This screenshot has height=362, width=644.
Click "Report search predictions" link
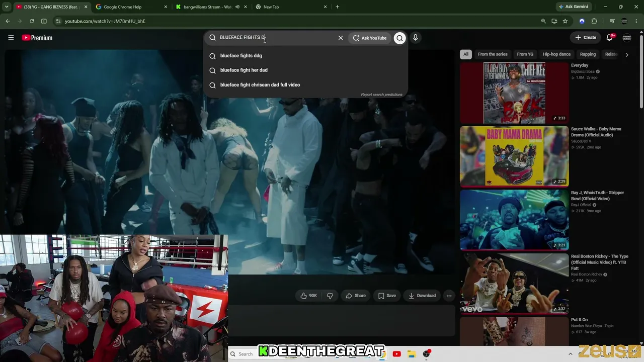(381, 95)
